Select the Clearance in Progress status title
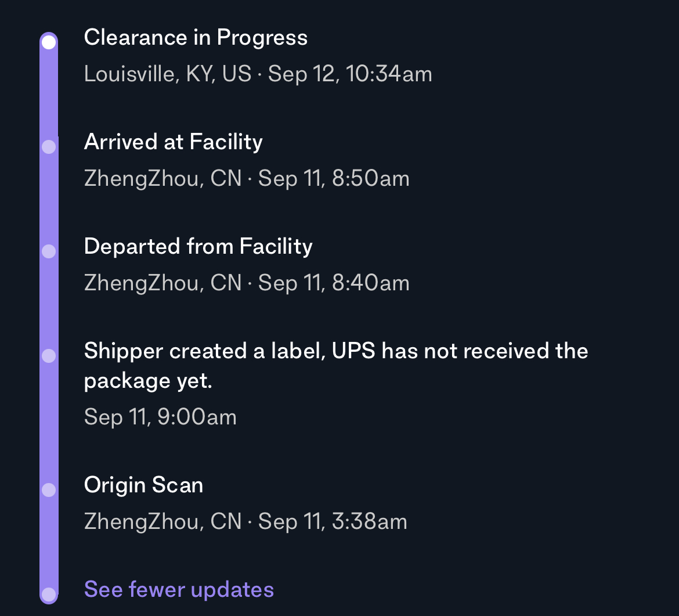The width and height of the screenshot is (679, 616). point(196,38)
